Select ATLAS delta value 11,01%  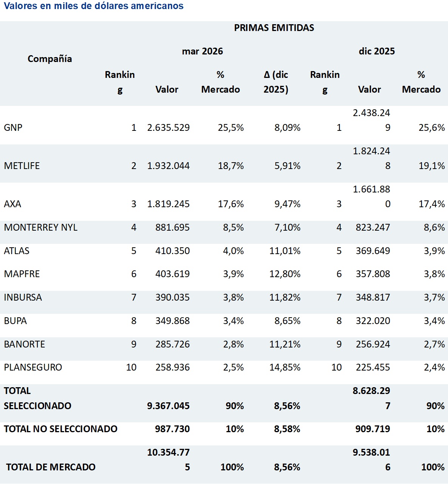pos(285,251)
